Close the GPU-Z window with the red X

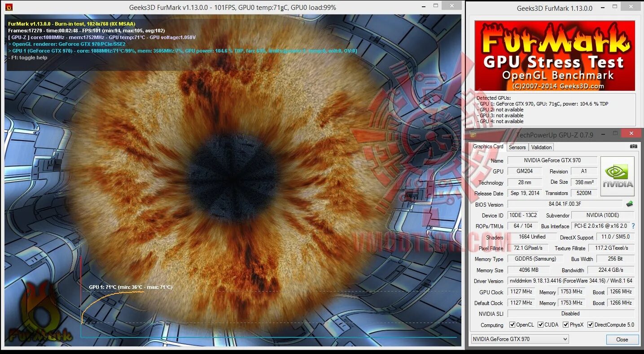click(x=631, y=133)
